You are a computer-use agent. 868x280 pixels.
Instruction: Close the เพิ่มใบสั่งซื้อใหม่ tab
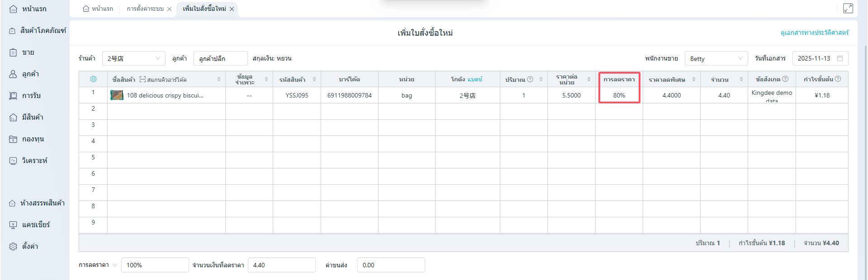pos(232,9)
